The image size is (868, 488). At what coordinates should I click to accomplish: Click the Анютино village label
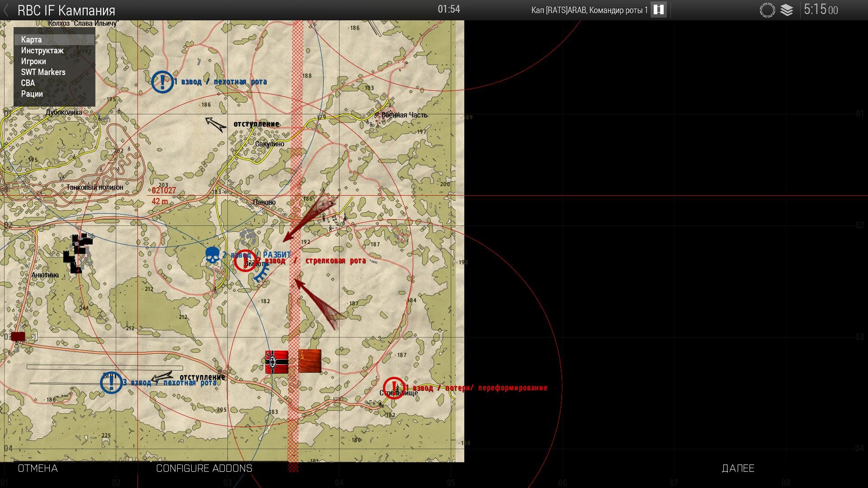45,275
